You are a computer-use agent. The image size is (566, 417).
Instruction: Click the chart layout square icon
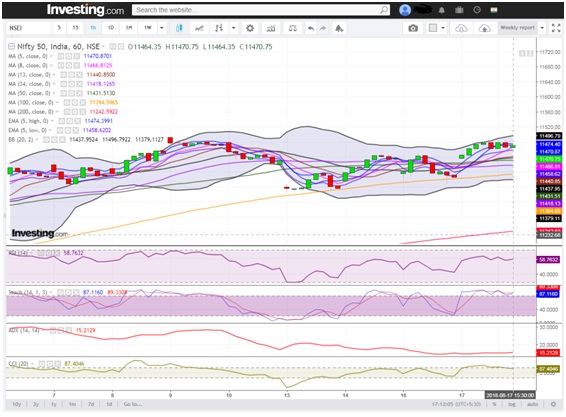pyautogui.click(x=432, y=28)
